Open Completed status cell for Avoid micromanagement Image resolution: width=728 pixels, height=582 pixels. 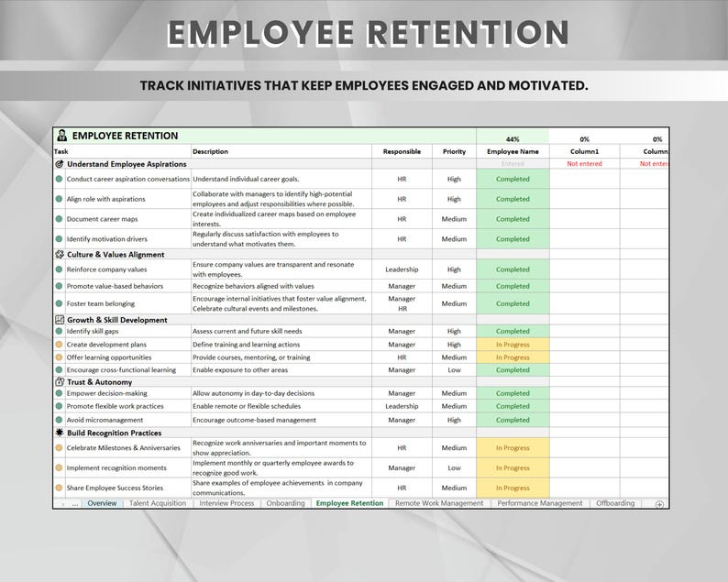click(x=513, y=420)
